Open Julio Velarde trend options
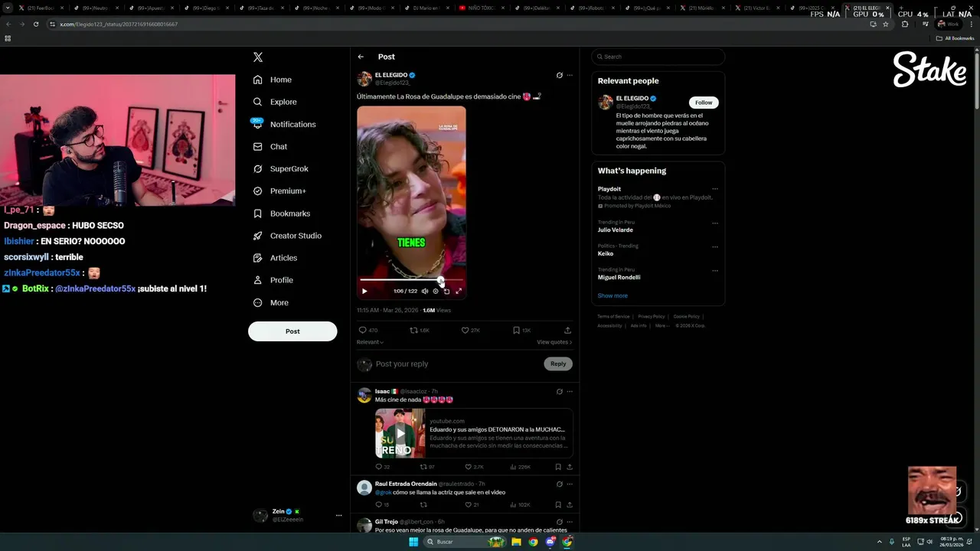The image size is (980, 551). 715,223
